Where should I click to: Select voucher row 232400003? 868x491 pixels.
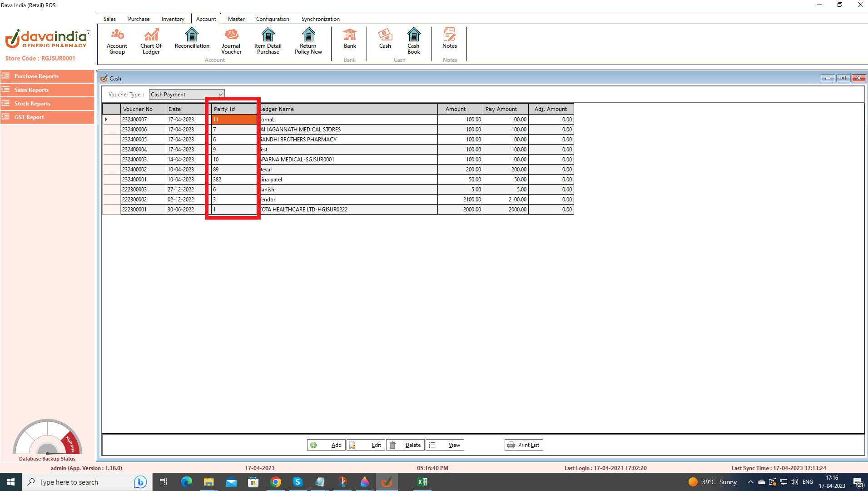[134, 160]
